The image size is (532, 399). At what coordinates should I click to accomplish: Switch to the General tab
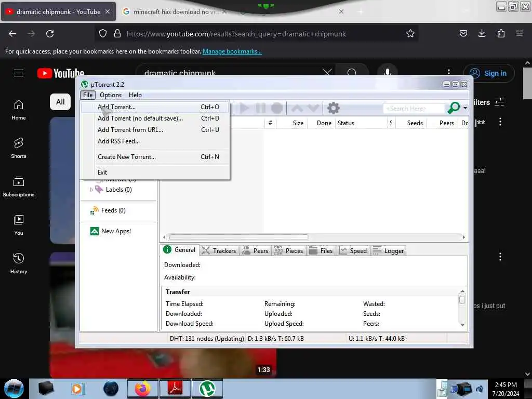[179, 250]
